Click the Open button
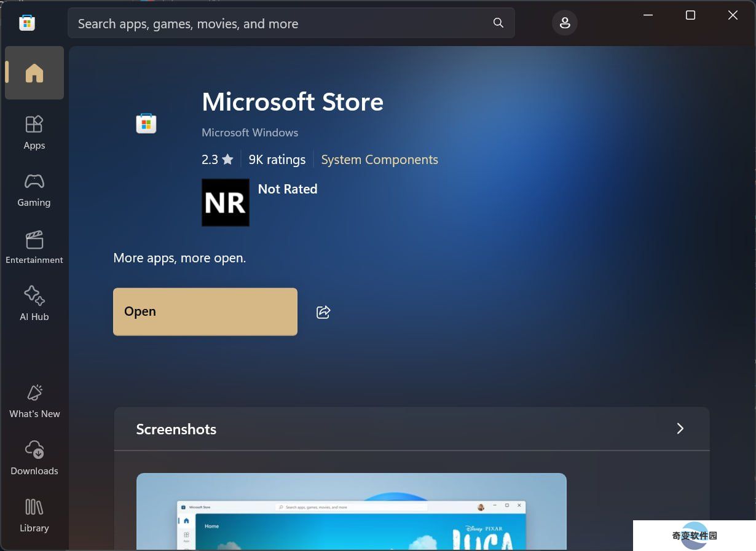This screenshot has height=551, width=756. point(205,312)
